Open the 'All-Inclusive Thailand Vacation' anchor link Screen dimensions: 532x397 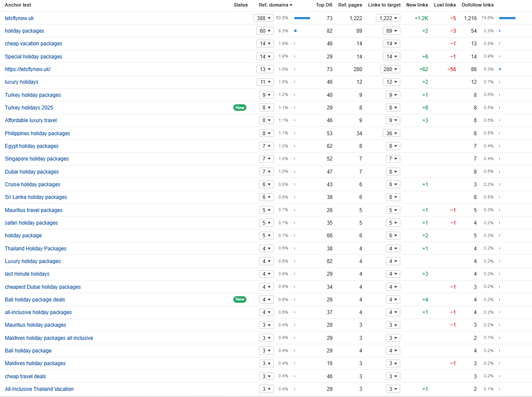(39, 389)
